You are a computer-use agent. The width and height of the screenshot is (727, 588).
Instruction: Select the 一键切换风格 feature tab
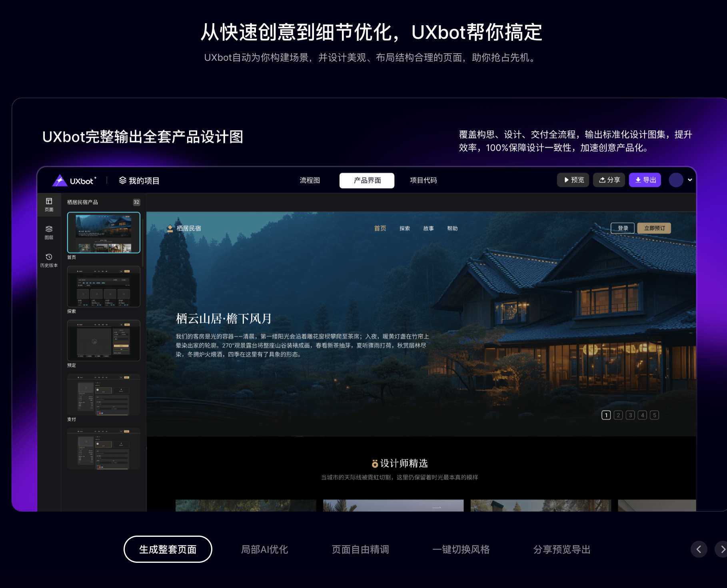461,549
